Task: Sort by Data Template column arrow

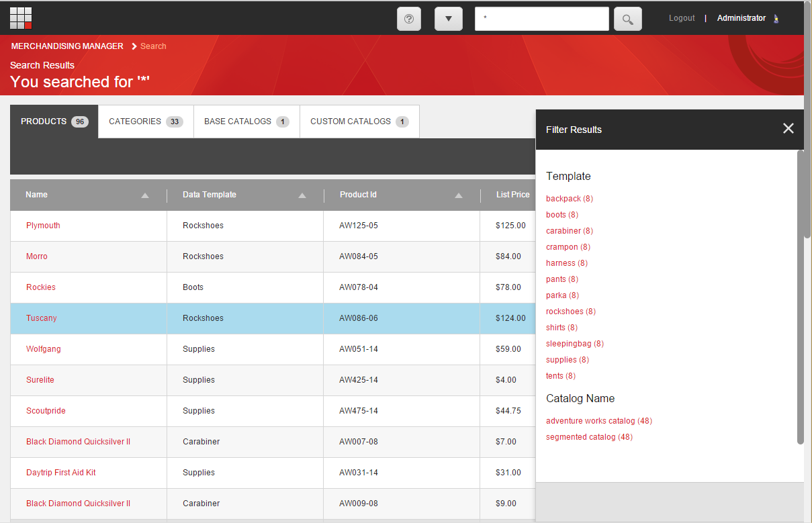Action: pyautogui.click(x=302, y=195)
